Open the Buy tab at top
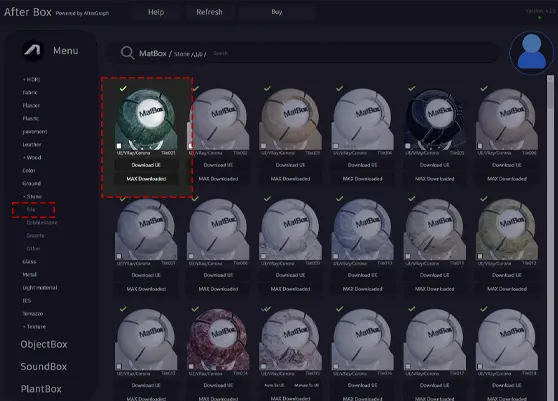The height and width of the screenshot is (401, 558). pos(277,12)
